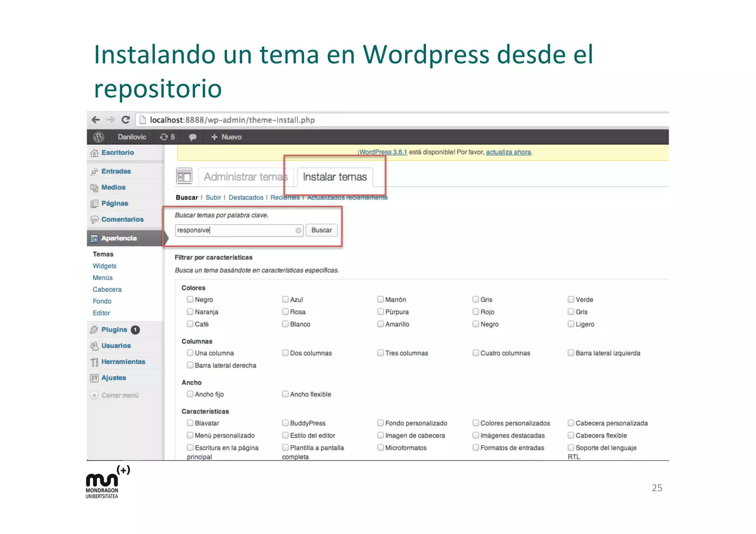This screenshot has width=756, height=534.
Task: Clear the search field with the x icon
Action: tap(298, 230)
